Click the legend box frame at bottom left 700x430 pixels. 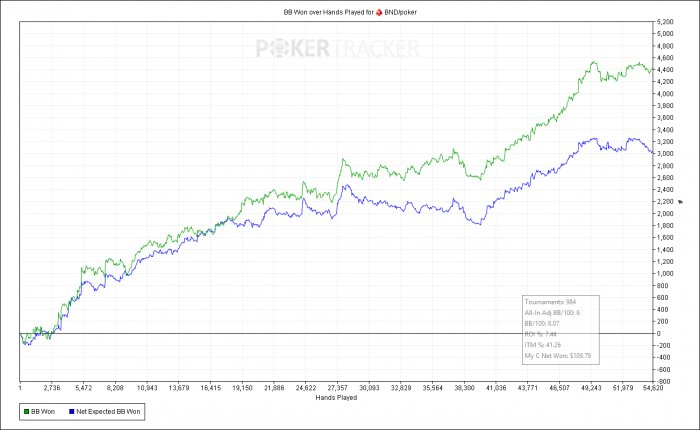click(x=82, y=412)
